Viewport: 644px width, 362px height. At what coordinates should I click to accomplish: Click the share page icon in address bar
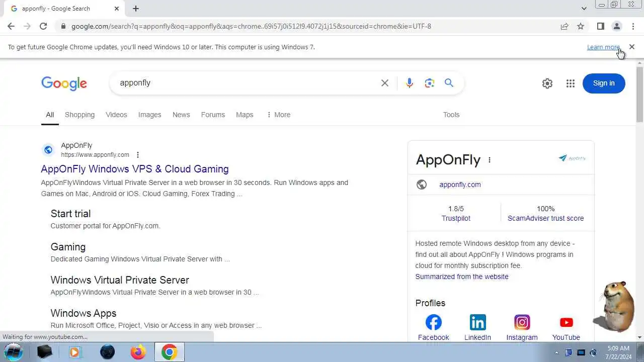(565, 26)
